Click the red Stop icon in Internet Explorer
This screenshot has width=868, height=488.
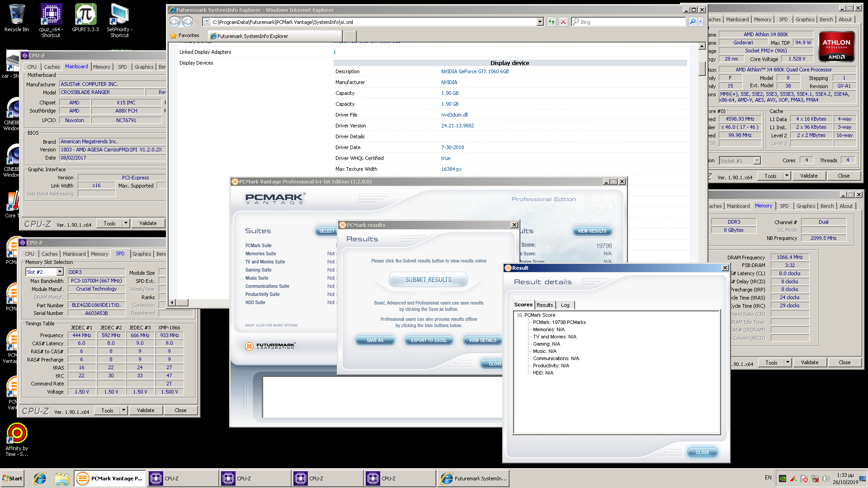click(563, 22)
